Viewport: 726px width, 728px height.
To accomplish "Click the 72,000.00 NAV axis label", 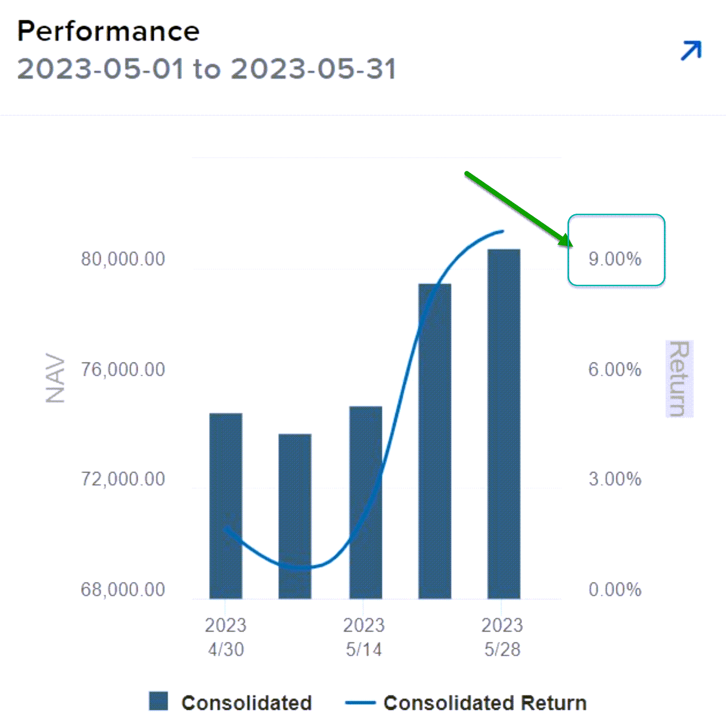I will [x=123, y=479].
